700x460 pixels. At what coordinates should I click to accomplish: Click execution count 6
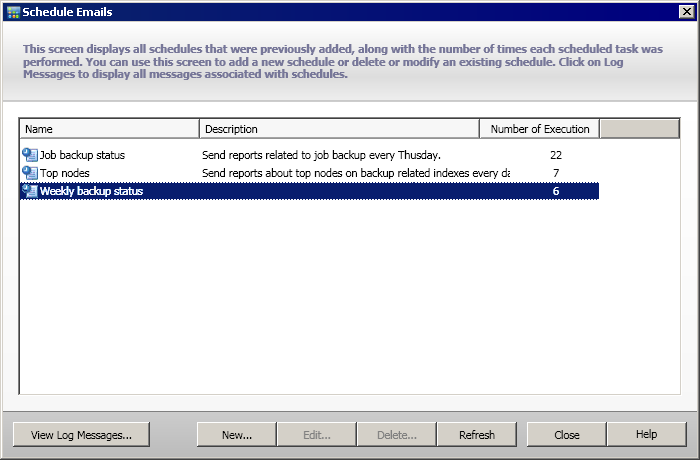(556, 191)
